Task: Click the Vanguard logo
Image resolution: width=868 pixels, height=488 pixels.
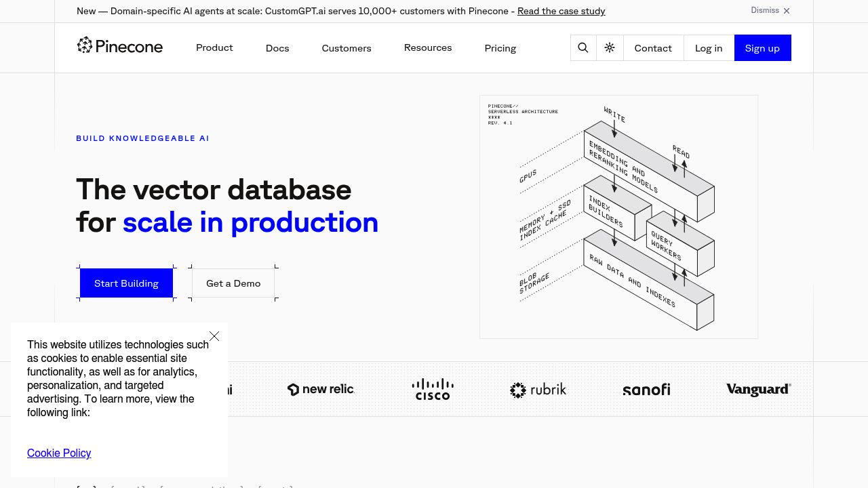Action: pyautogui.click(x=758, y=389)
